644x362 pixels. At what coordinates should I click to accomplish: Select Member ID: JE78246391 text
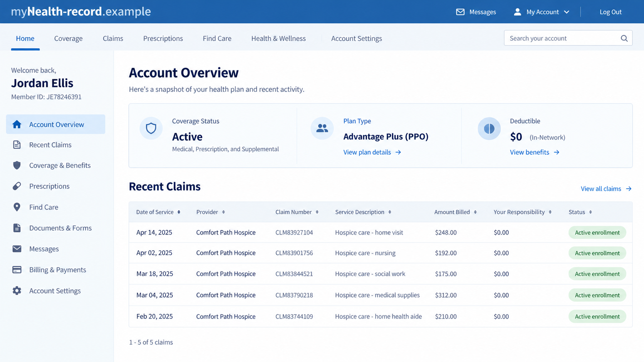(x=46, y=97)
